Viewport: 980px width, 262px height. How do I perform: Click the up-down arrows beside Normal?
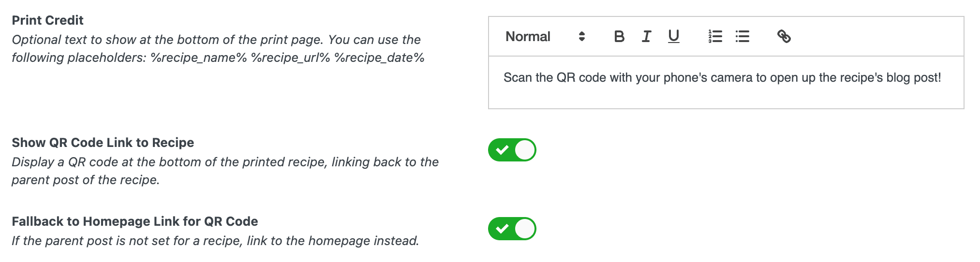tap(582, 36)
